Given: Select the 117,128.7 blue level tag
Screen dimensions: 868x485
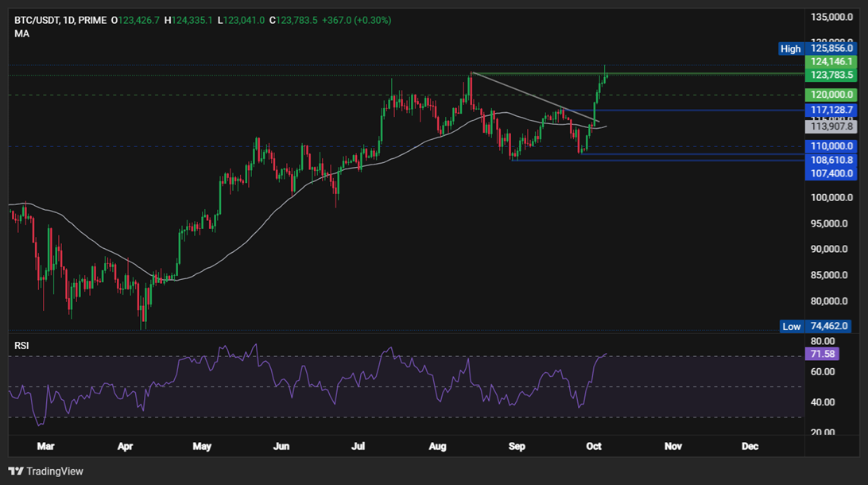Looking at the screenshot, I should [831, 110].
